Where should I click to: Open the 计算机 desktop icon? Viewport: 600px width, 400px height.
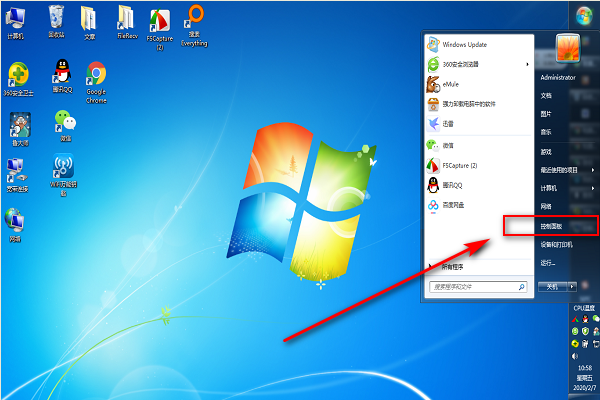tap(15, 23)
